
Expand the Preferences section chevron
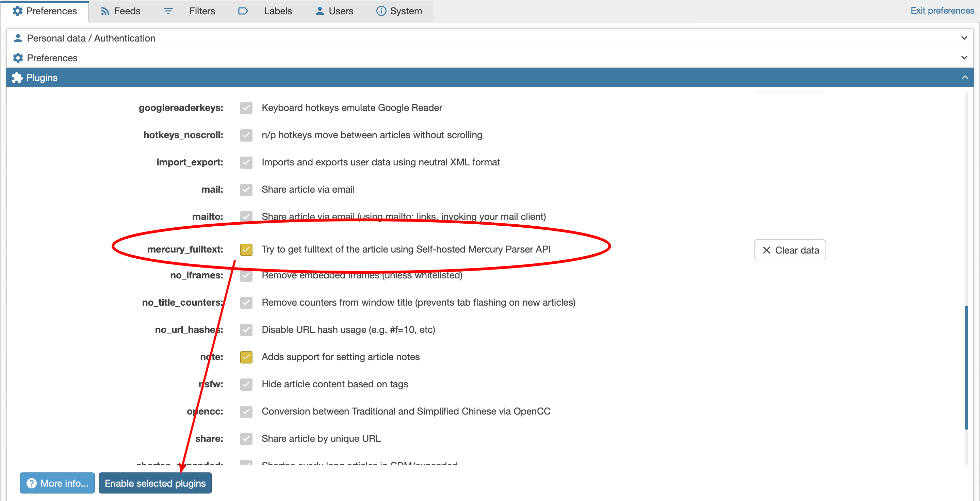pos(964,58)
